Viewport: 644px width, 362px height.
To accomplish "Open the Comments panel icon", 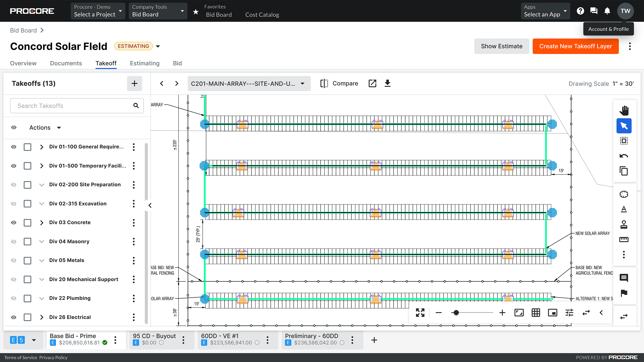I will [x=624, y=278].
